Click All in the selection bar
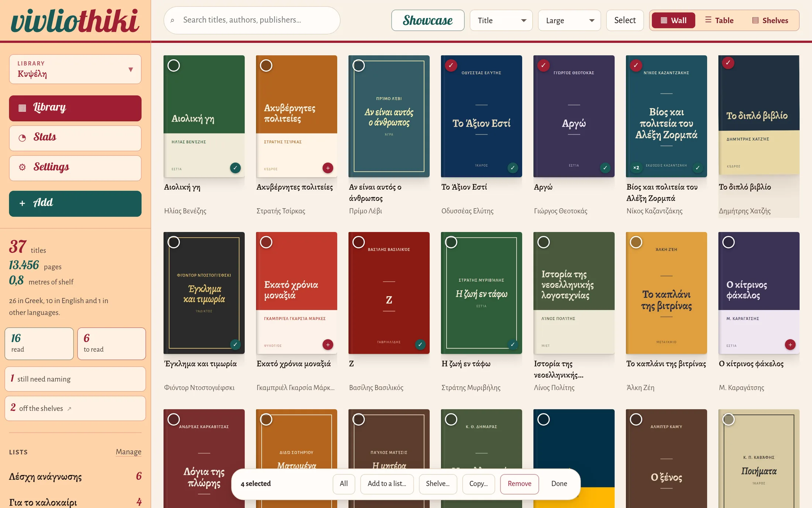 [x=344, y=484]
